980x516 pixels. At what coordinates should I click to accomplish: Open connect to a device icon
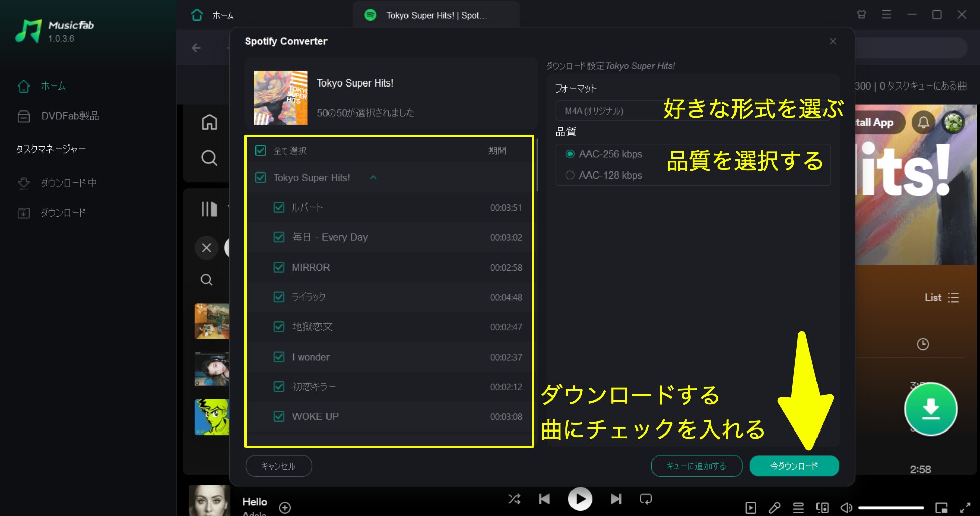(x=823, y=508)
